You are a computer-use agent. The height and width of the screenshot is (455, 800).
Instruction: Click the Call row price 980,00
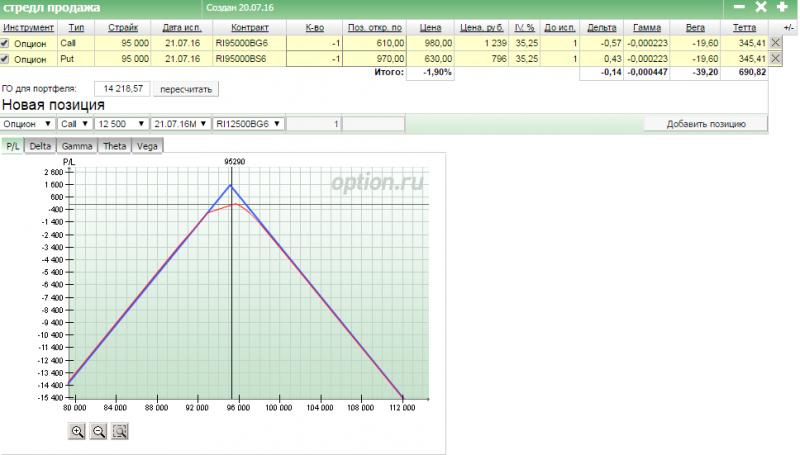click(x=430, y=43)
